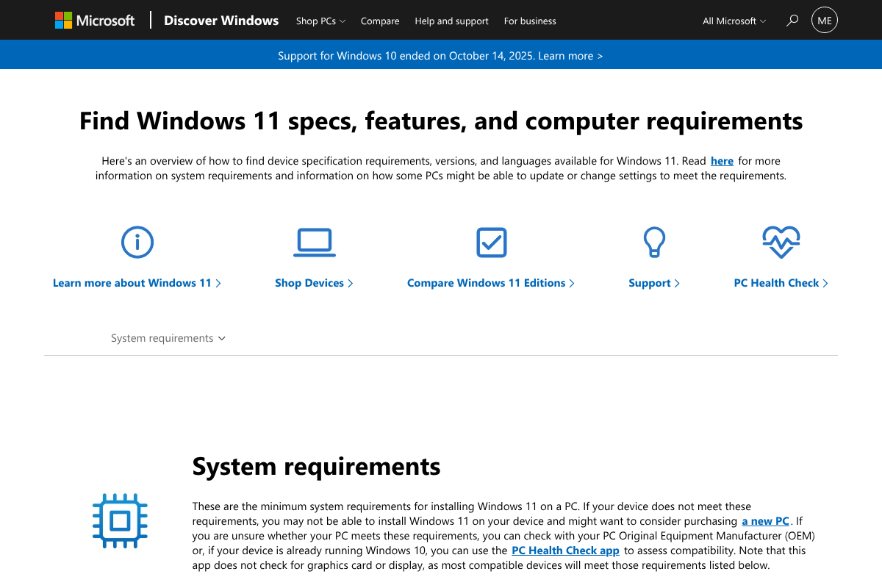Viewport: 882px width, 588px height.
Task: Open the System requirements dropdown
Action: 168,338
